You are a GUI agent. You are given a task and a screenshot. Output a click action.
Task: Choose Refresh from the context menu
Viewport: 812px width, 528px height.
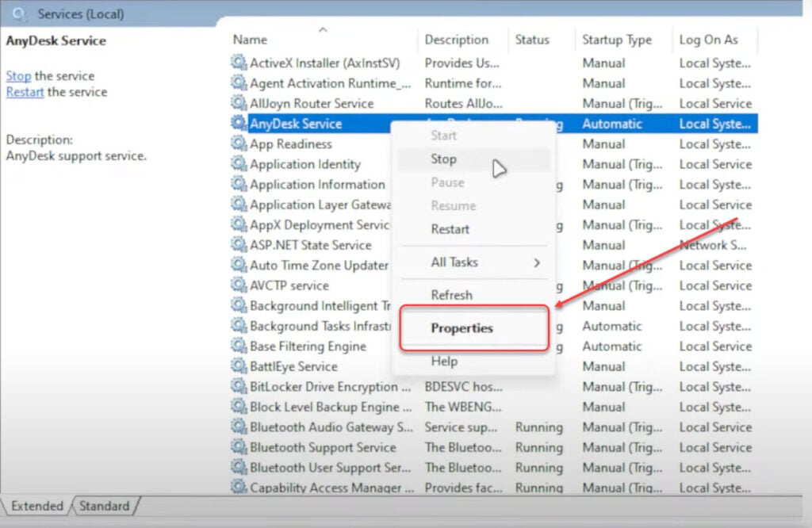[451, 295]
